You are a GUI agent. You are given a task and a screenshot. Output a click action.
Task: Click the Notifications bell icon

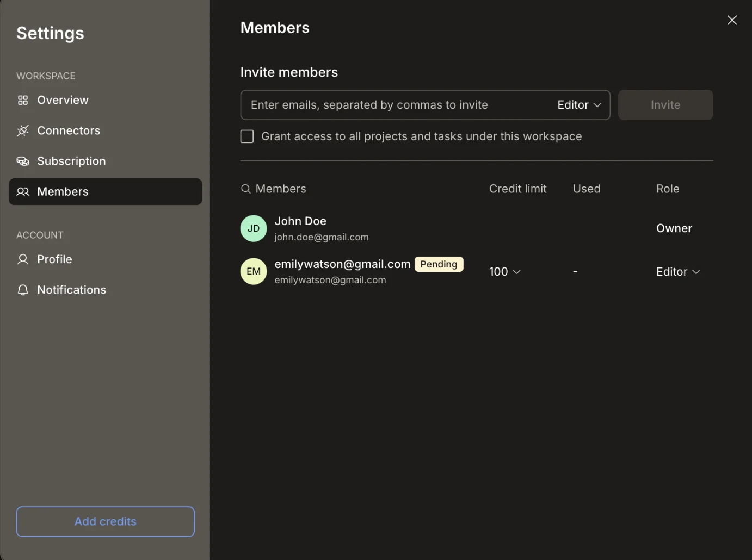[23, 290]
